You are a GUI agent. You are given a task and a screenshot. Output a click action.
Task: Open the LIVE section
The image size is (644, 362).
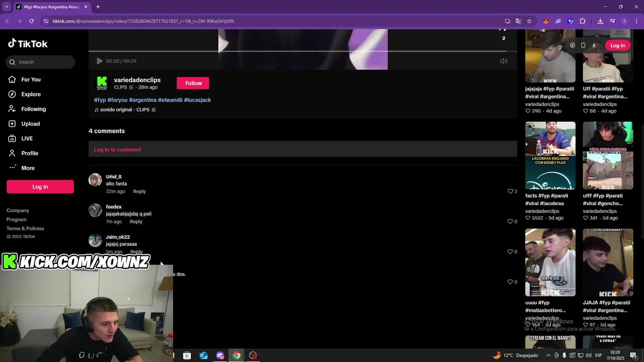pos(27,138)
